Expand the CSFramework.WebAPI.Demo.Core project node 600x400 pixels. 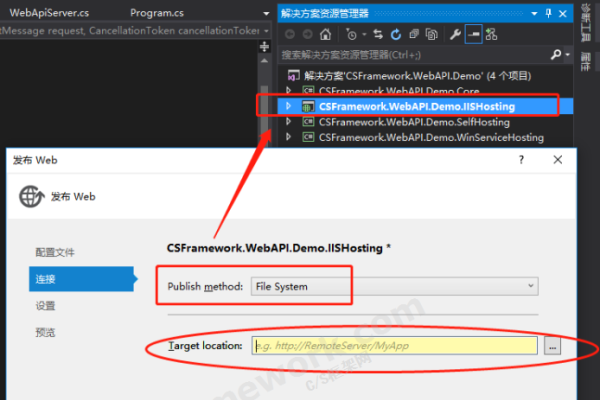[x=289, y=91]
